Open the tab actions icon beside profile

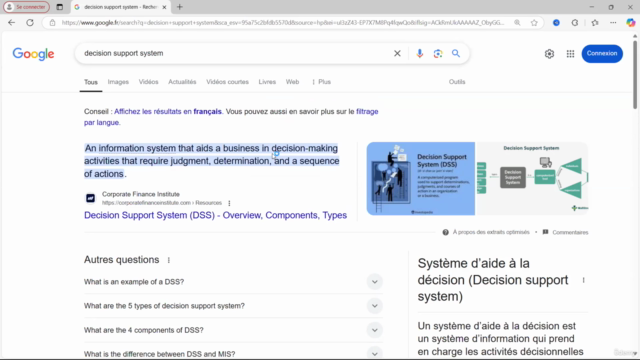pos(60,7)
